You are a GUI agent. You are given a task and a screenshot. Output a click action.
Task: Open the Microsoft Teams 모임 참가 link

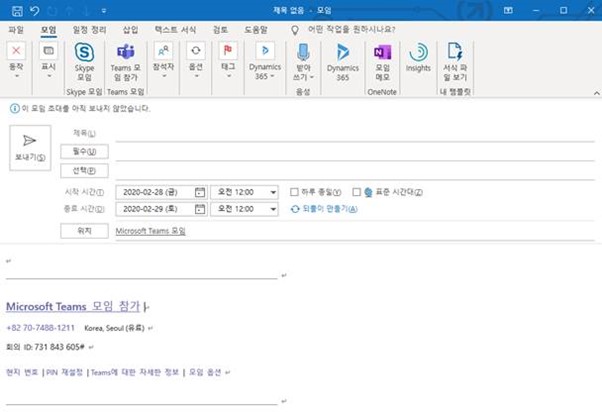[x=73, y=306]
